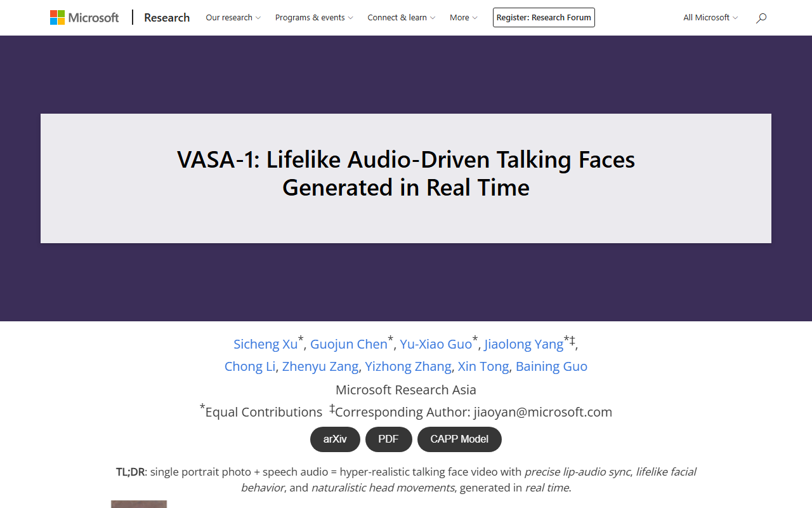Open Jiaolong Yang author link
The height and width of the screenshot is (508, 812).
tap(523, 344)
